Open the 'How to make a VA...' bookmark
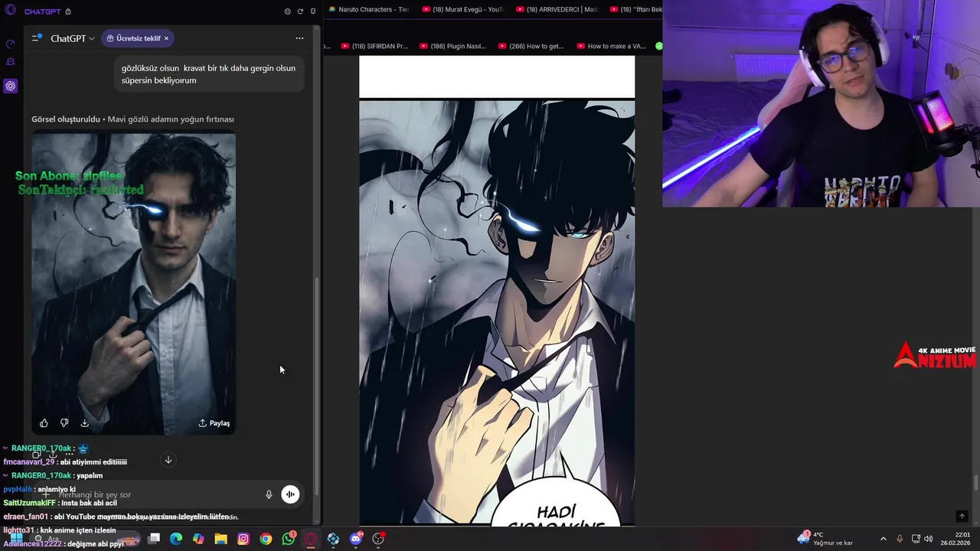The image size is (980, 551). pos(611,46)
